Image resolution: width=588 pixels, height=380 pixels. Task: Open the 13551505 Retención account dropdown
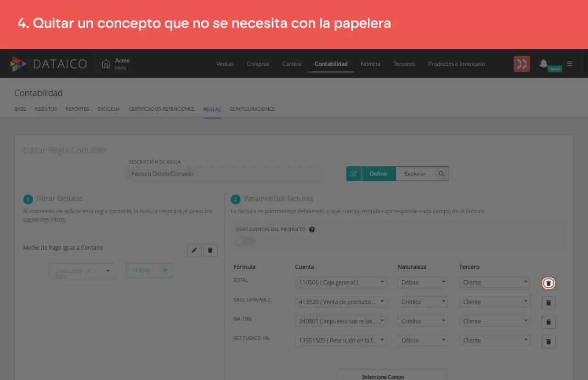[x=340, y=340]
